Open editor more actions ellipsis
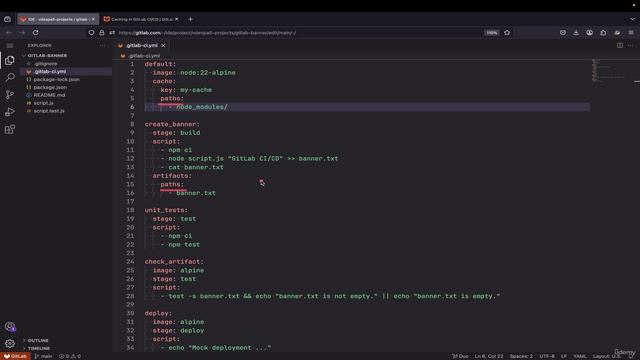This screenshot has height=360, width=640. 631,45
